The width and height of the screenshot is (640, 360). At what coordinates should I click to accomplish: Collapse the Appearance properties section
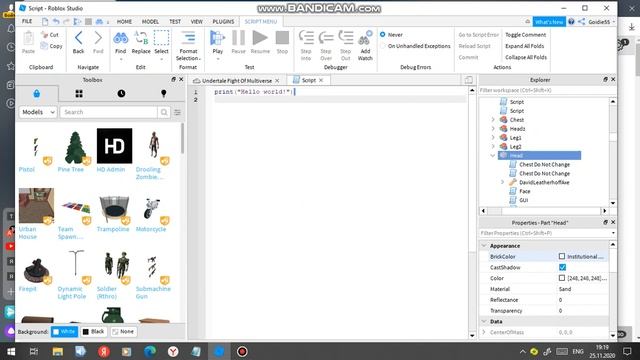click(x=484, y=246)
